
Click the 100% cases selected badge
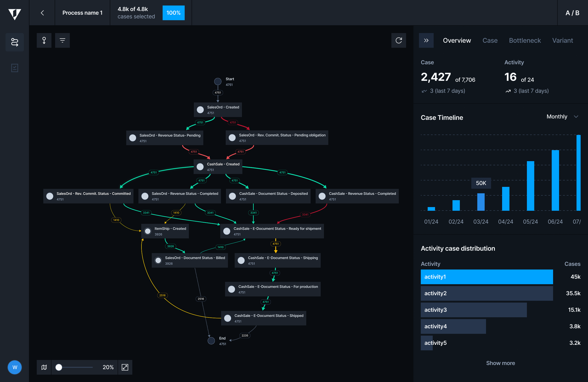173,13
